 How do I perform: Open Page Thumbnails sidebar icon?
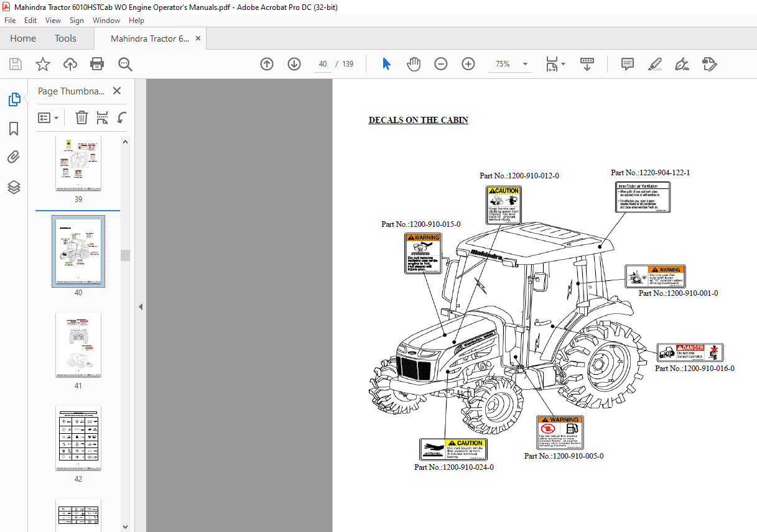tap(14, 99)
